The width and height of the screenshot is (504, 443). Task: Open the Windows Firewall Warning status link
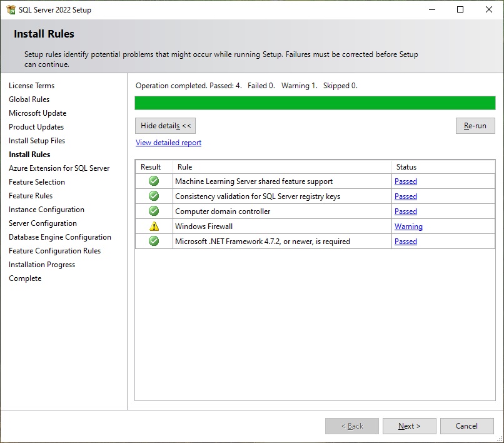tap(408, 227)
